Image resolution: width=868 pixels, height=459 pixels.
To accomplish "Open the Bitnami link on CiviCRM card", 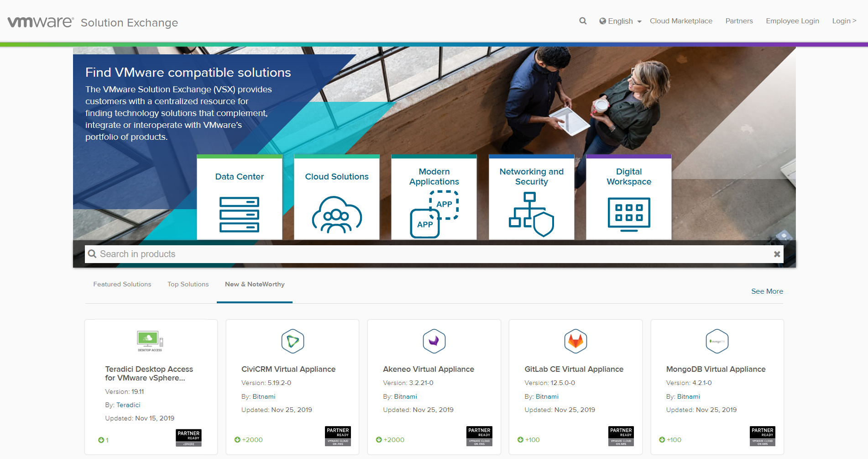I will (264, 396).
